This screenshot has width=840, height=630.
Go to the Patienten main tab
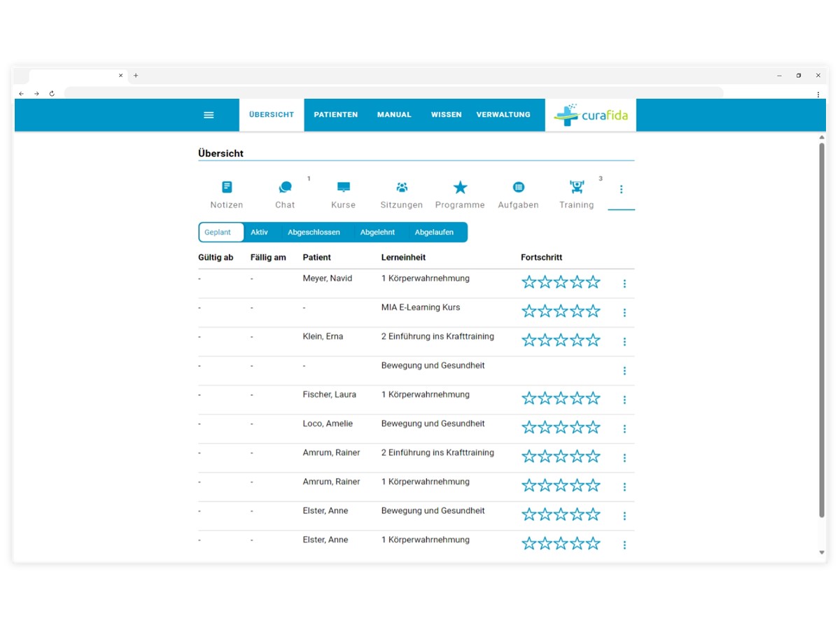(x=336, y=115)
